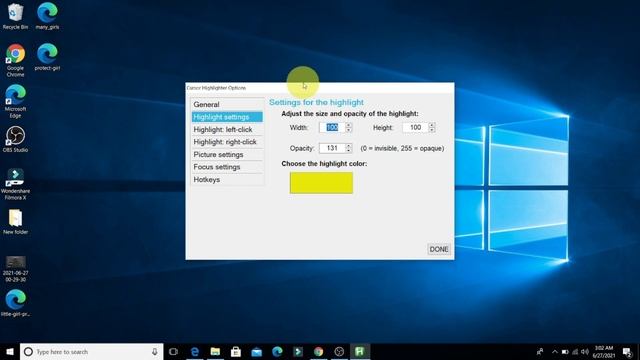The height and width of the screenshot is (360, 640).
Task: Select the Picture settings page
Action: [227, 155]
